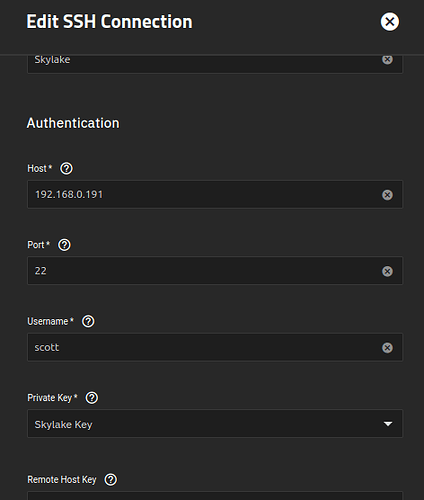Click the Edit SSH Connection title

[x=109, y=22]
